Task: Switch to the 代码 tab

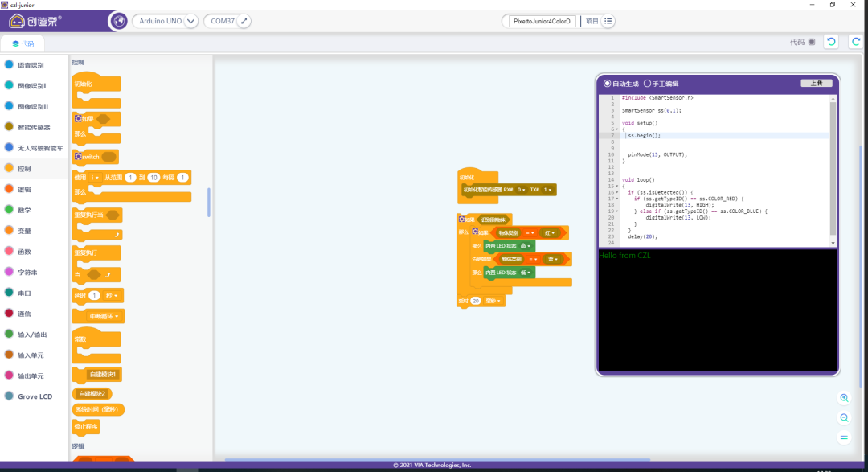Action: point(23,43)
